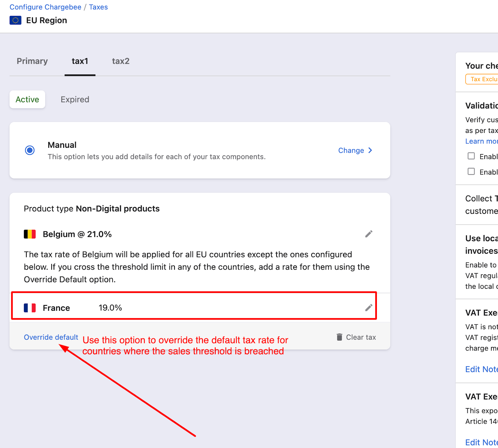Click the EU flag icon next to EU Region
This screenshot has height=448, width=498.
tap(15, 20)
